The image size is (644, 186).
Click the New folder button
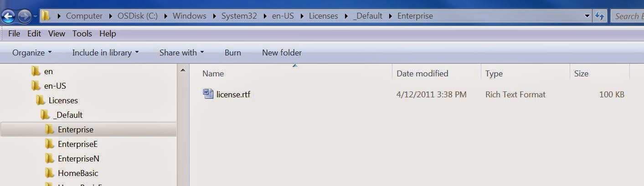click(282, 53)
